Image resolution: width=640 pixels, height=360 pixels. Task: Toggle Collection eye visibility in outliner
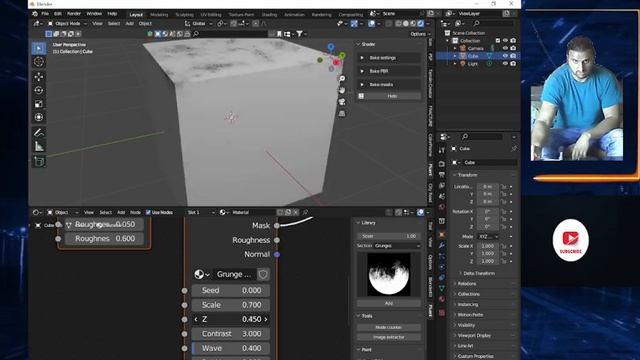coord(505,40)
